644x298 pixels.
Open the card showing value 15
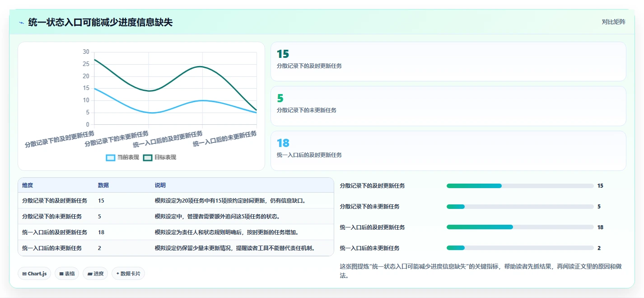point(448,61)
